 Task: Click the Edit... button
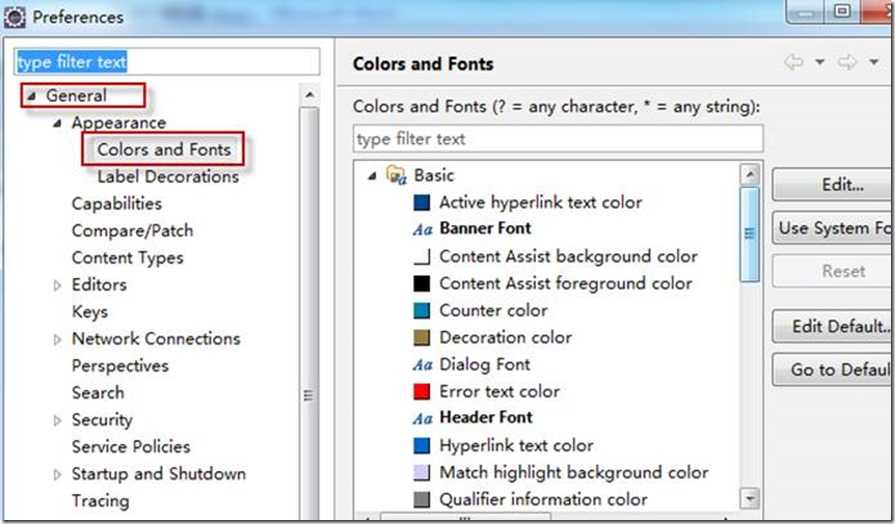point(833,185)
